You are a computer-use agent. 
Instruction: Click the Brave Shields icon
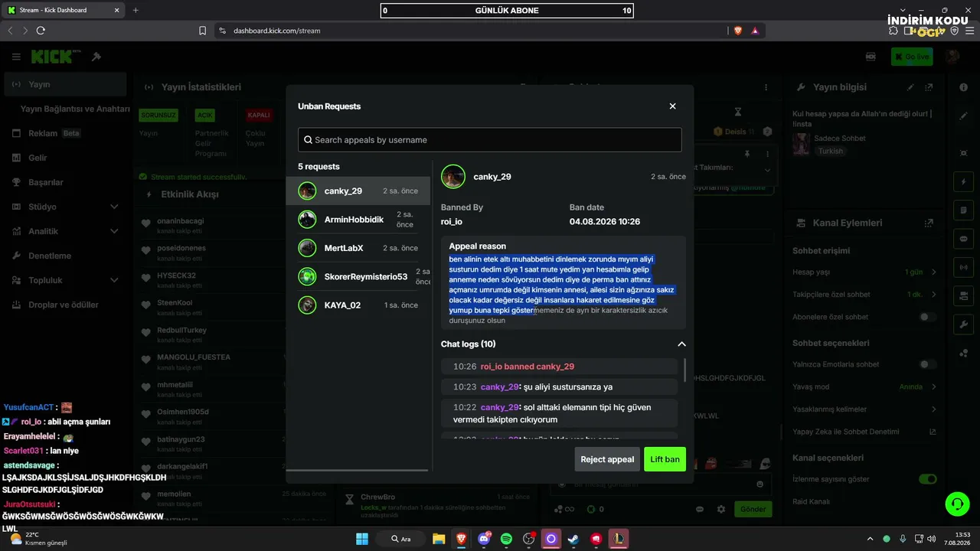[738, 31]
